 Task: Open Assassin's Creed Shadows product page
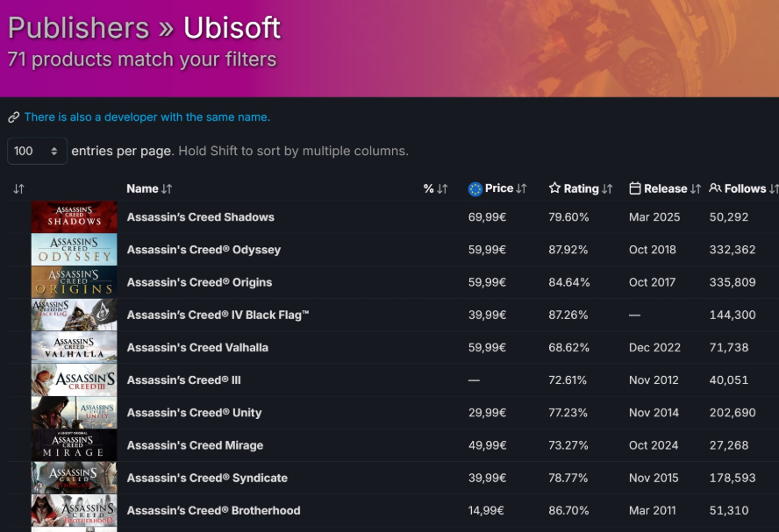(201, 216)
